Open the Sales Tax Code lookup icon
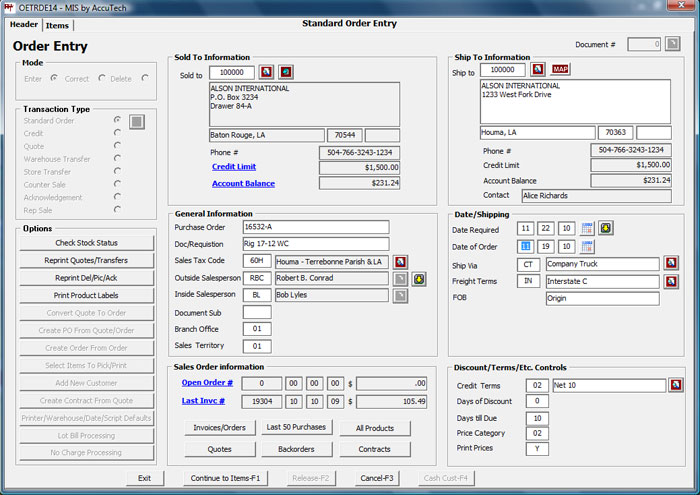 [400, 261]
